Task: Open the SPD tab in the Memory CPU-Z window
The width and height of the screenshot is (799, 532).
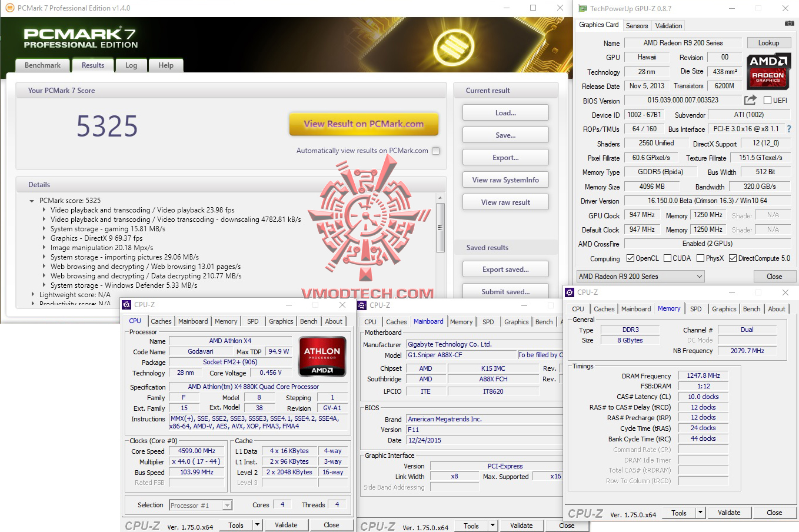Action: coord(695,309)
